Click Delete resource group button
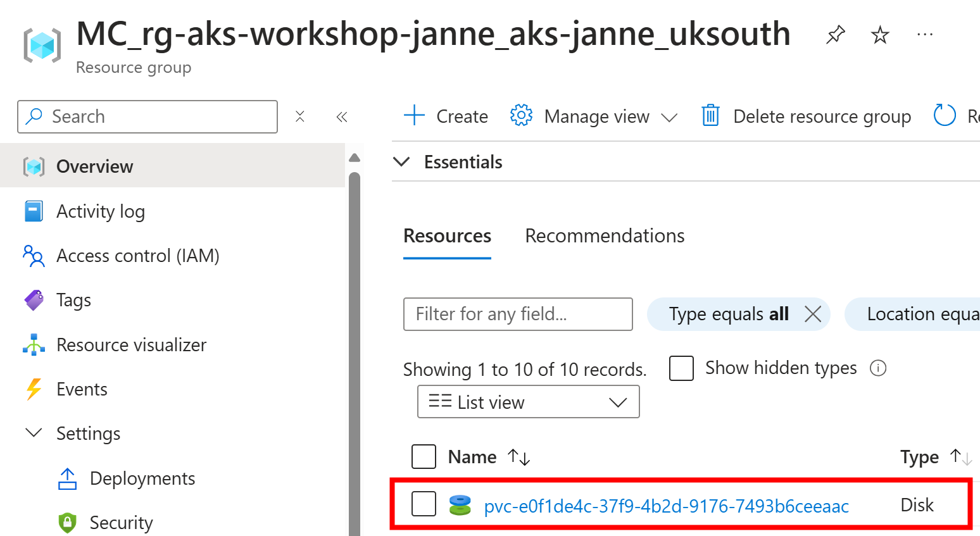This screenshot has height=536, width=980. pos(807,116)
